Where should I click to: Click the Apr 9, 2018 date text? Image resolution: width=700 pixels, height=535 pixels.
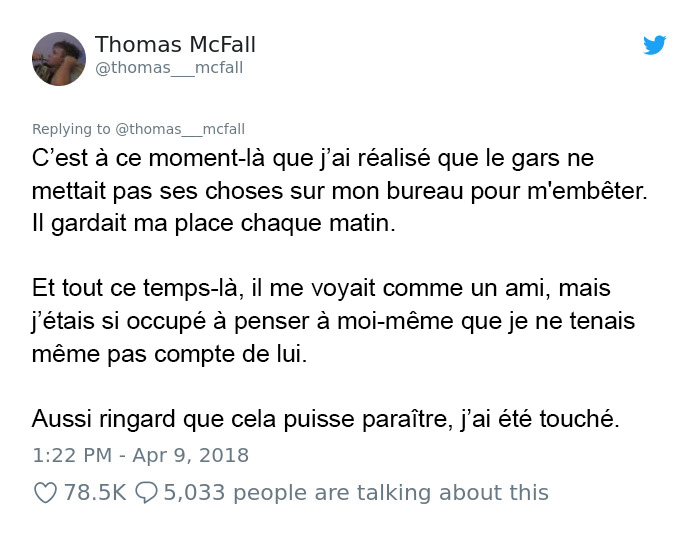(x=191, y=456)
